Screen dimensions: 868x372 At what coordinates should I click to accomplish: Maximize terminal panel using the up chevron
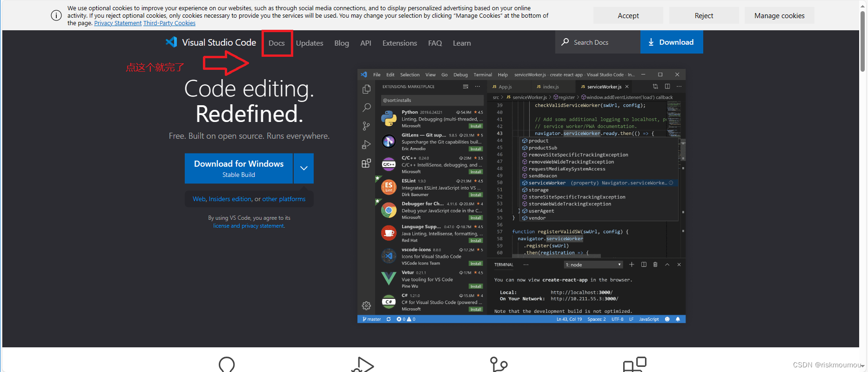click(667, 264)
